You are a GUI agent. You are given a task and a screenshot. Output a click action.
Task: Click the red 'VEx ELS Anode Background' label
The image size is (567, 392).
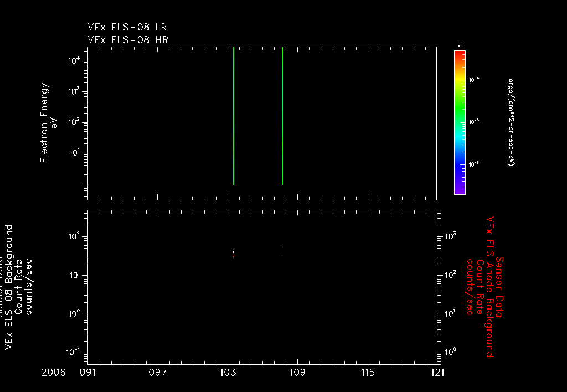pyautogui.click(x=489, y=287)
